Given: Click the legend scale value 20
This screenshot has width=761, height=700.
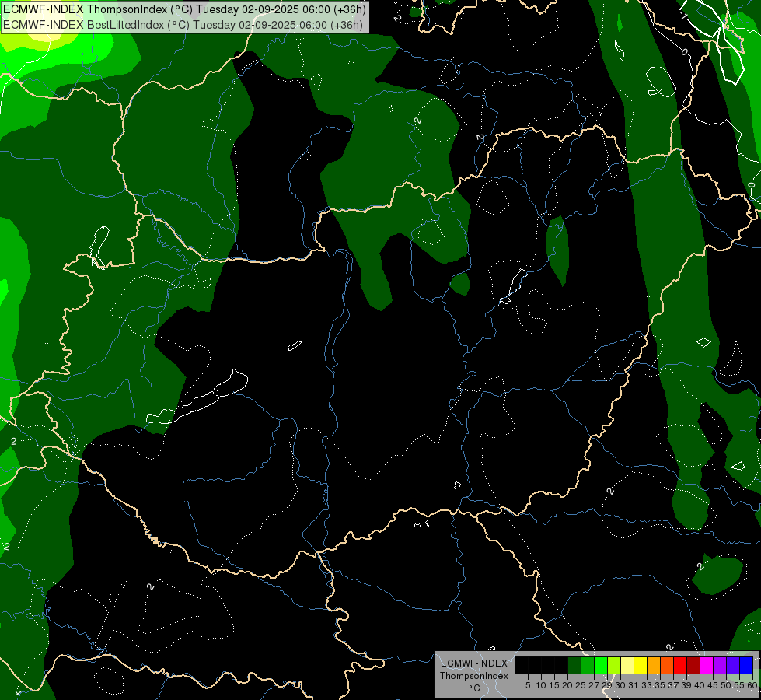Looking at the screenshot, I should pos(568,685).
